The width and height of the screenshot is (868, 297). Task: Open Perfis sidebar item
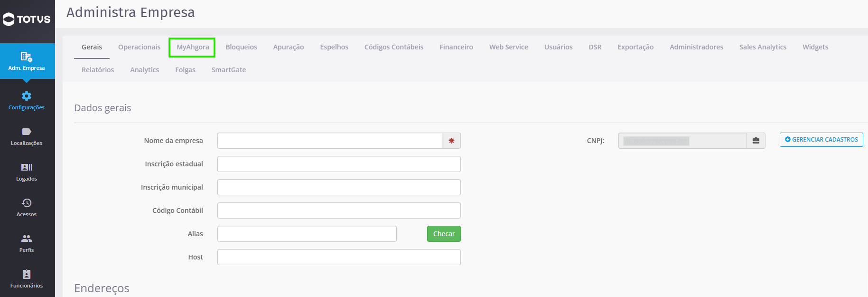pos(27,244)
